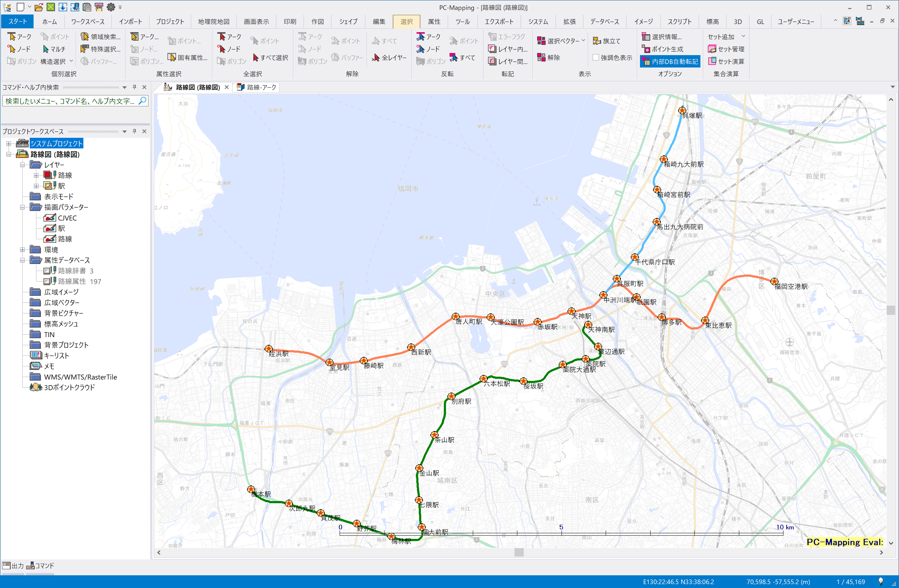Toggle 内部DB自動転記 option
The image size is (899, 588).
pyautogui.click(x=670, y=61)
